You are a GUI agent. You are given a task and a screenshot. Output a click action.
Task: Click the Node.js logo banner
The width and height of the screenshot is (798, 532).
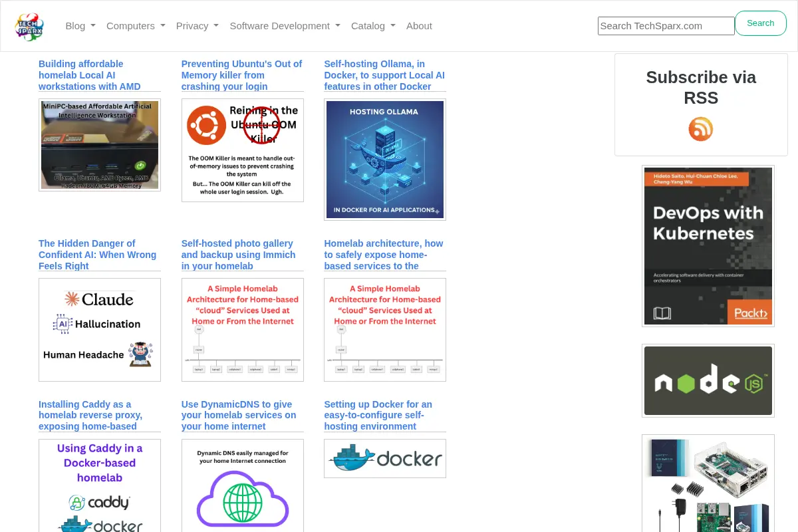pyautogui.click(x=708, y=380)
